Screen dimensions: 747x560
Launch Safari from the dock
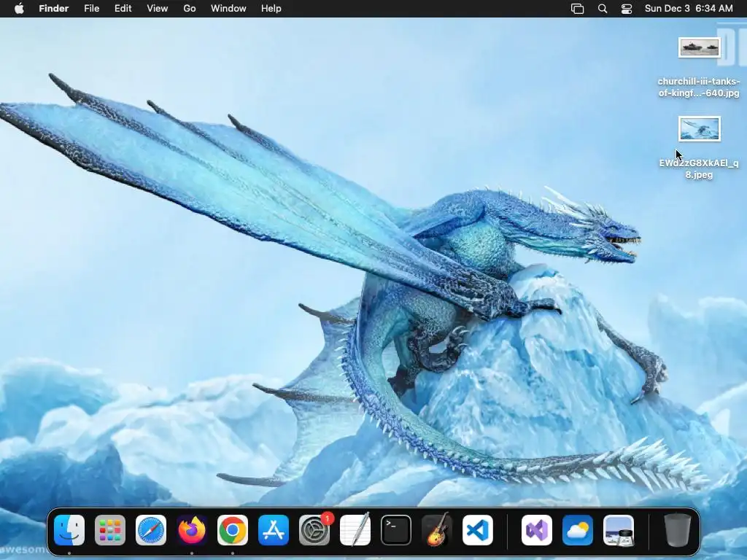151,530
